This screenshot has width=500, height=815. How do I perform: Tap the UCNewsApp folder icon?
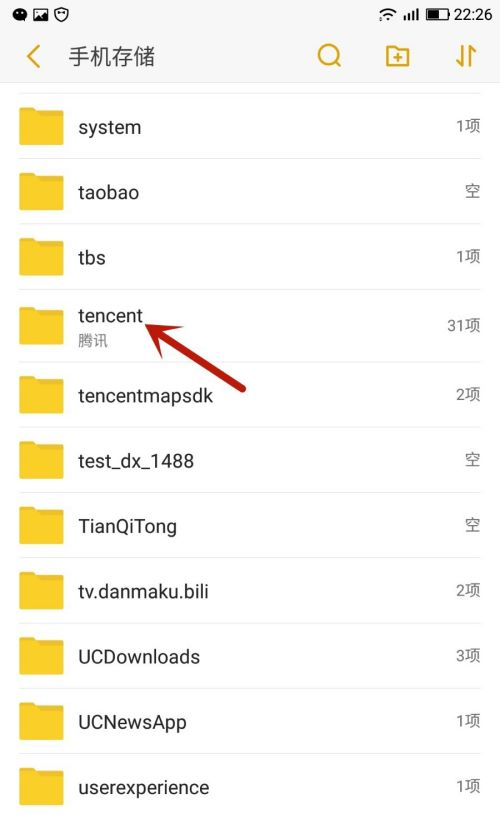(41, 721)
